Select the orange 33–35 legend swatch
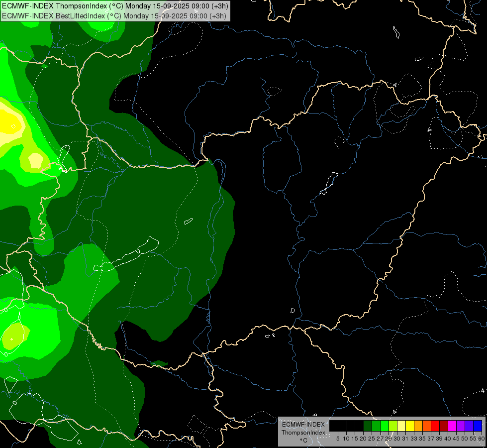The image size is (487, 448). coord(418,426)
